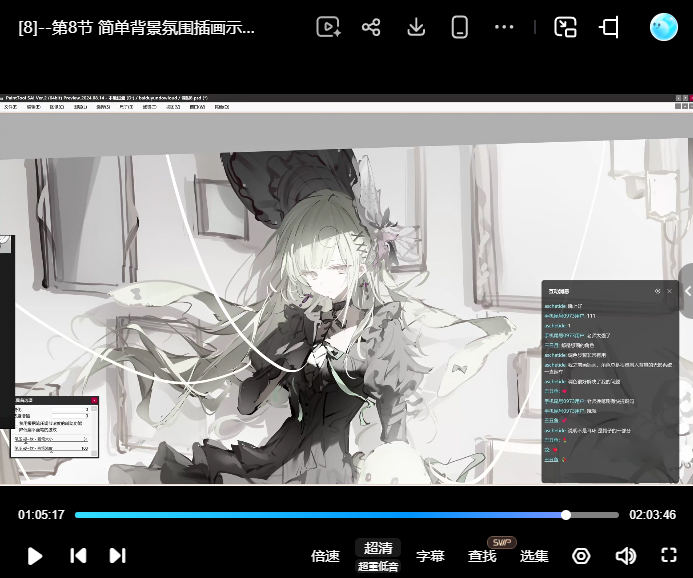Open the share icon in top bar
Viewport: 693px width, 578px height.
click(371, 27)
